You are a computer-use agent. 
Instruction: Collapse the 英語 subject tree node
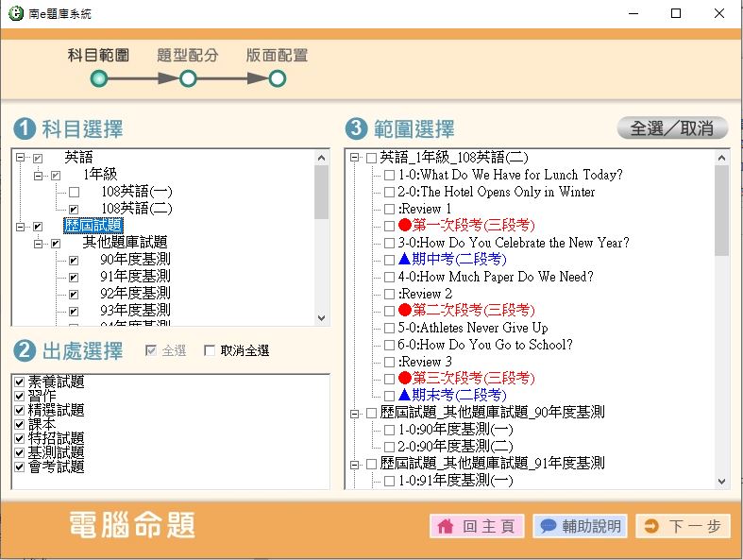(21, 158)
